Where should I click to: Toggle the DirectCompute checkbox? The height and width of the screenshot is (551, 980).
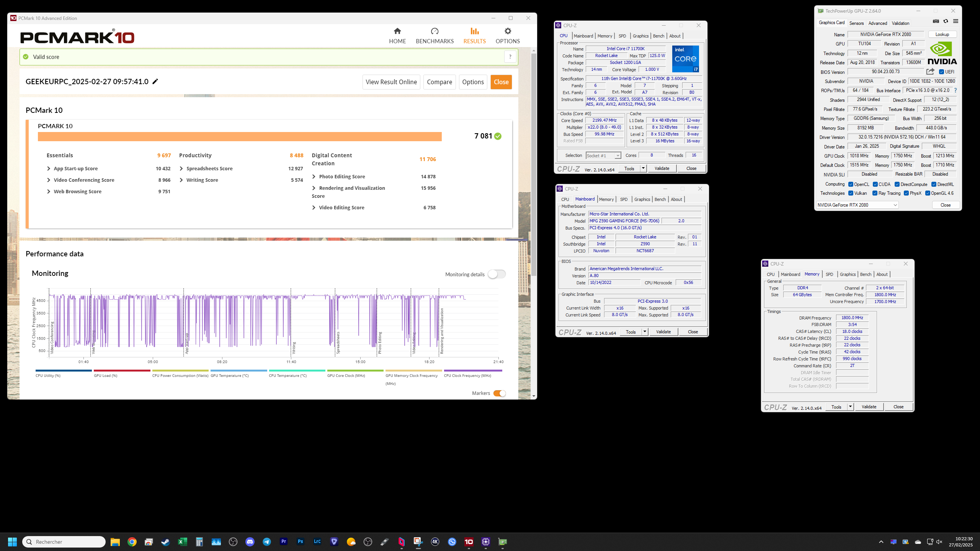pyautogui.click(x=897, y=184)
